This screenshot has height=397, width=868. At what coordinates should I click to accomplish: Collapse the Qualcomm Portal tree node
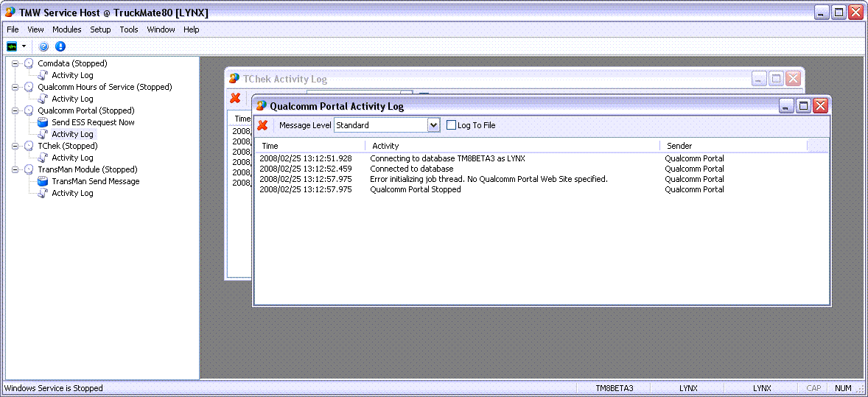coord(15,110)
